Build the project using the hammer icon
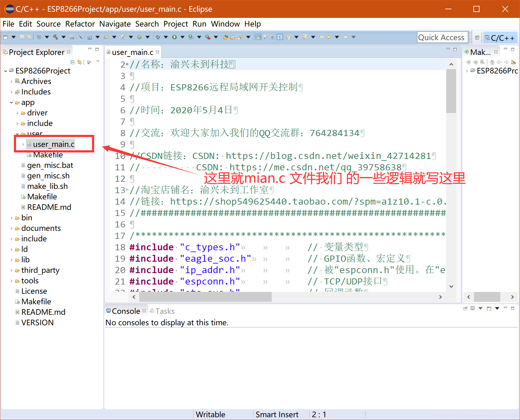 pyautogui.click(x=55, y=37)
